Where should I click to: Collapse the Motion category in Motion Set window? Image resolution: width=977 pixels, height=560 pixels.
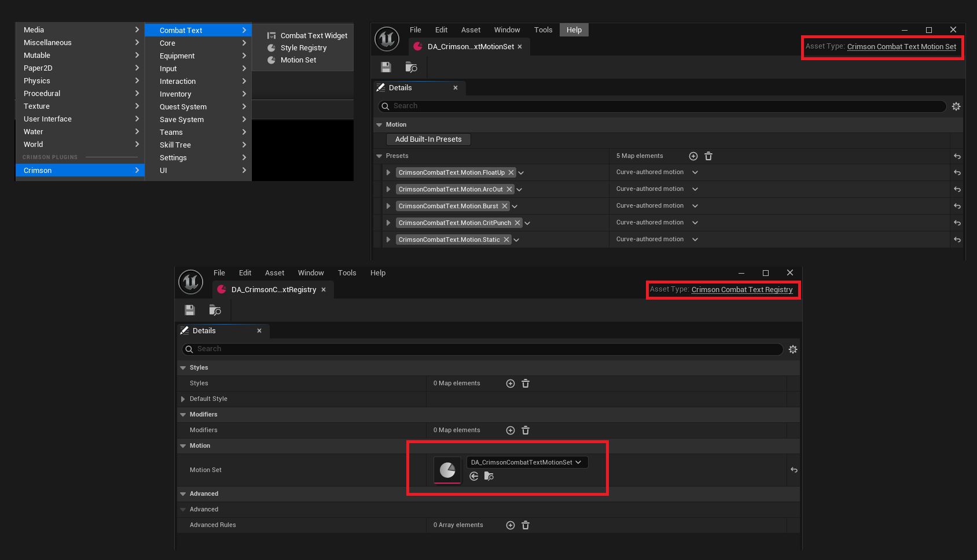point(380,125)
